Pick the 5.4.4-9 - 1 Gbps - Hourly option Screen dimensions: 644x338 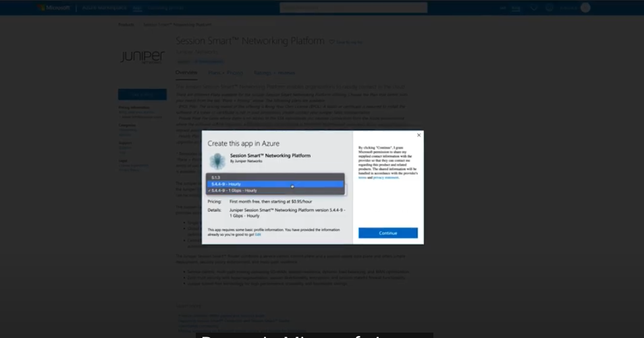275,190
